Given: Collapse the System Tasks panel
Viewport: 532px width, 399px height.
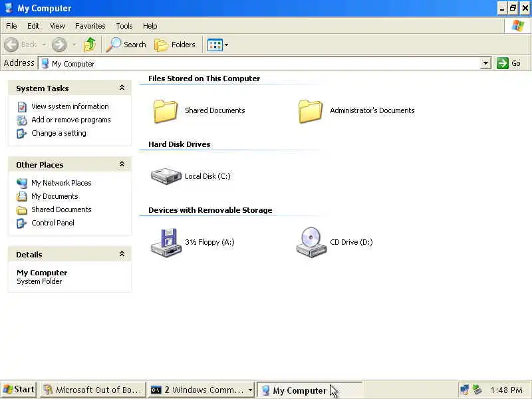Looking at the screenshot, I should click(122, 88).
